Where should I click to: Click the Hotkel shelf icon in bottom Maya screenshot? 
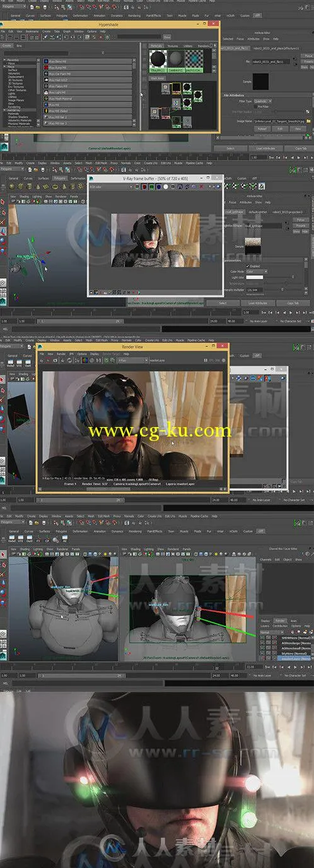point(11,538)
